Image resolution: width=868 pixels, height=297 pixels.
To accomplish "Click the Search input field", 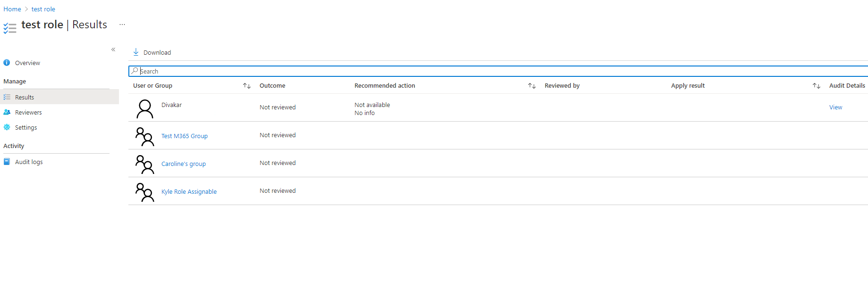I will [x=472, y=71].
